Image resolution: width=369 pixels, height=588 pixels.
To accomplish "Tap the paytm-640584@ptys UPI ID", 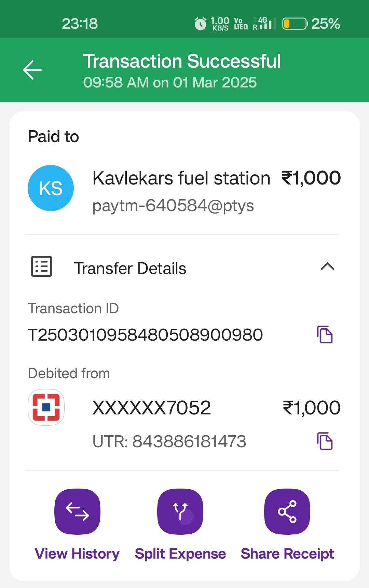I will (173, 206).
